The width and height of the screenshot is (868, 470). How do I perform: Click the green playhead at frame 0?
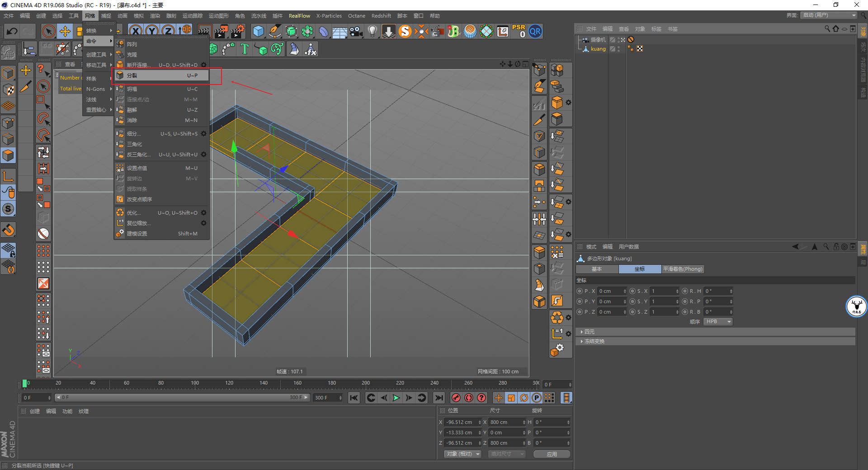(x=24, y=384)
